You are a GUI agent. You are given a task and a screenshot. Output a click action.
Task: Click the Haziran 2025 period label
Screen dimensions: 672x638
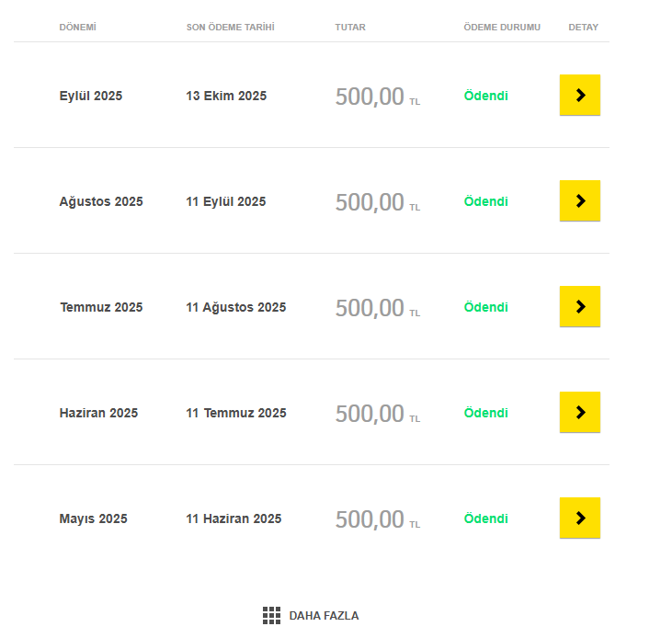pos(98,413)
